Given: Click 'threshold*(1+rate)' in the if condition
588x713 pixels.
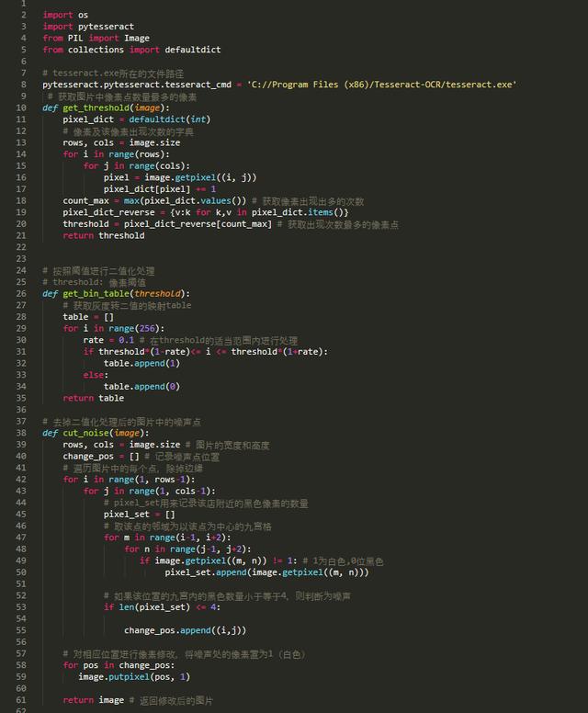Looking at the screenshot, I should (277, 352).
